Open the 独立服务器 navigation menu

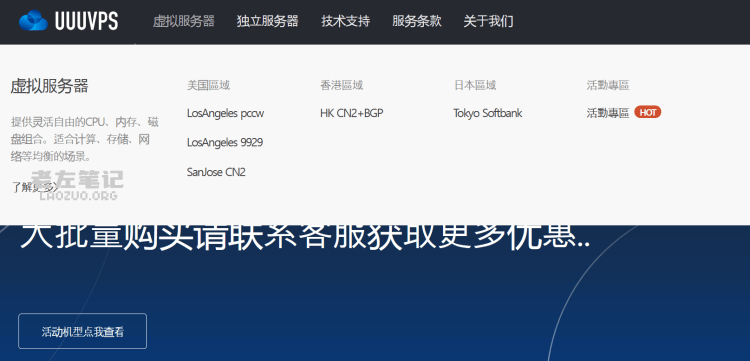[x=267, y=21]
